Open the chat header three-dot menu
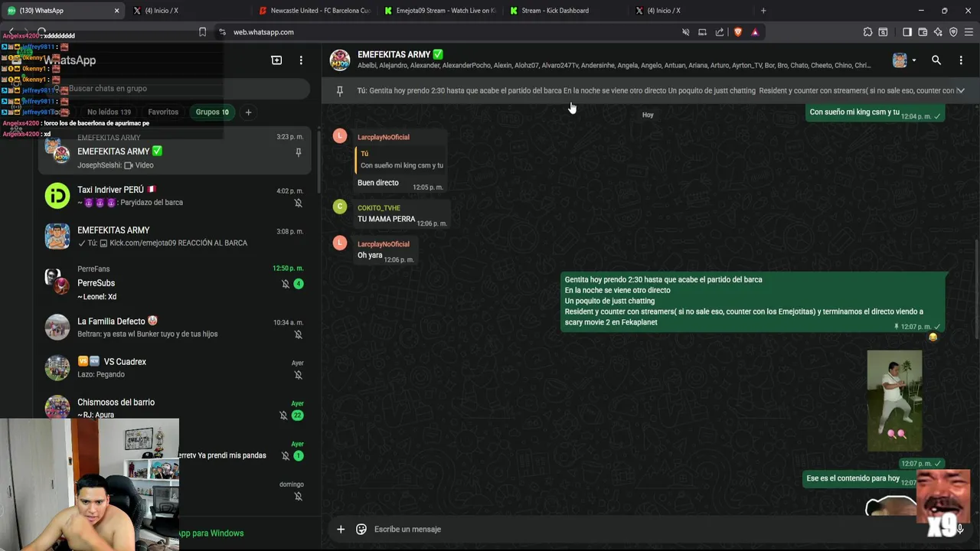 961,60
